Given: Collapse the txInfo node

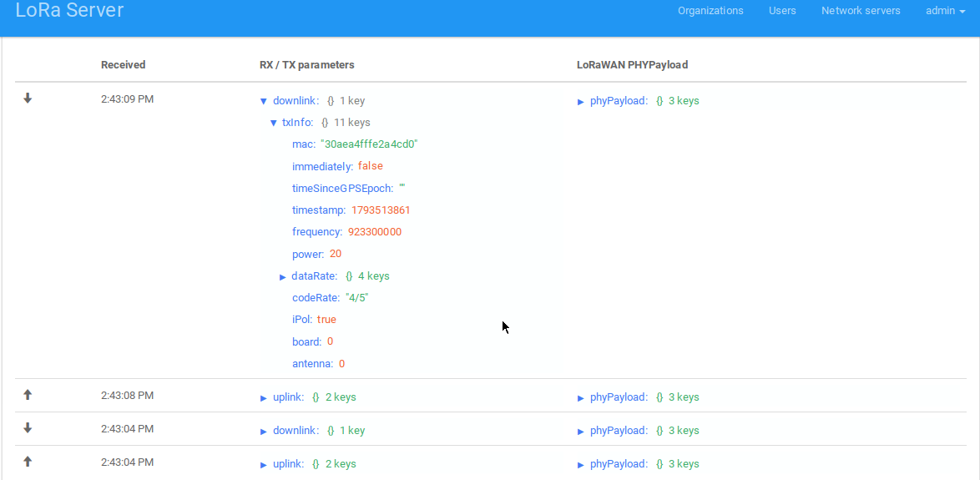Looking at the screenshot, I should point(273,123).
